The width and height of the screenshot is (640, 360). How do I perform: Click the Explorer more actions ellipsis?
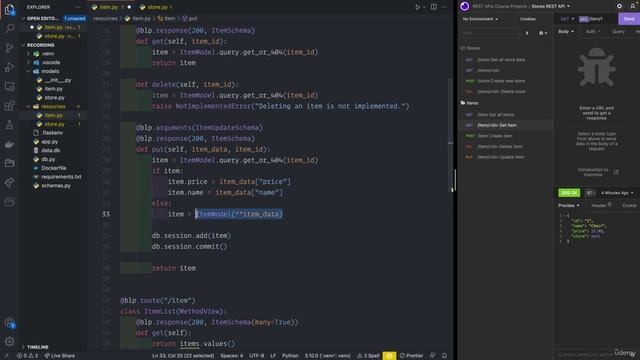click(78, 7)
